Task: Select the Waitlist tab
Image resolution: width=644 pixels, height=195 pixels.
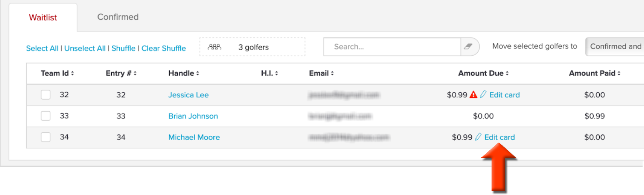Action: tap(43, 17)
